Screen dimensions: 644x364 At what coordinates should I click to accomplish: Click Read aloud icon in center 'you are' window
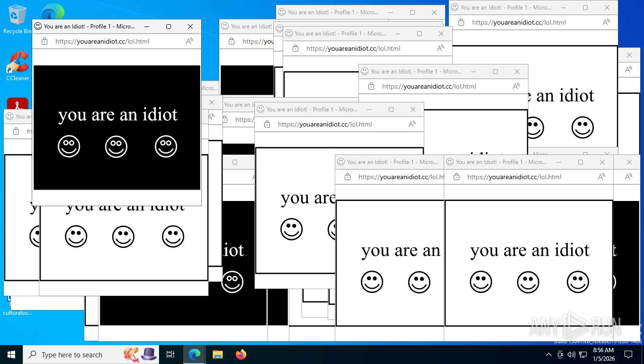[412, 124]
